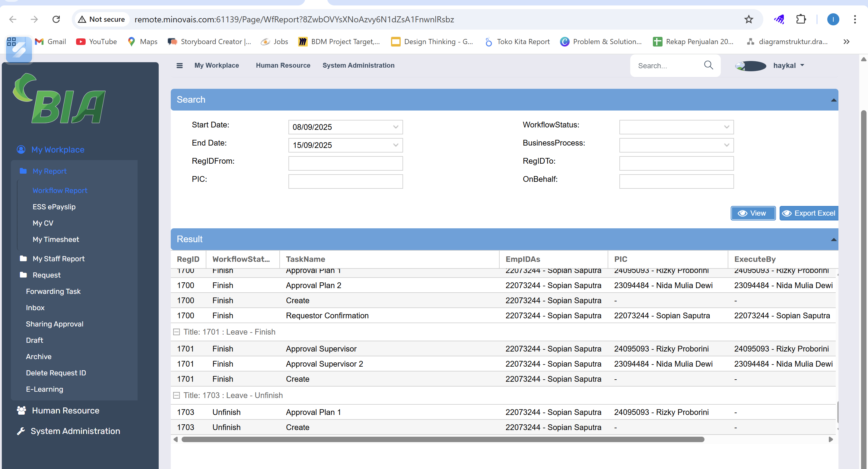Open My Staff Report folder

tap(58, 259)
